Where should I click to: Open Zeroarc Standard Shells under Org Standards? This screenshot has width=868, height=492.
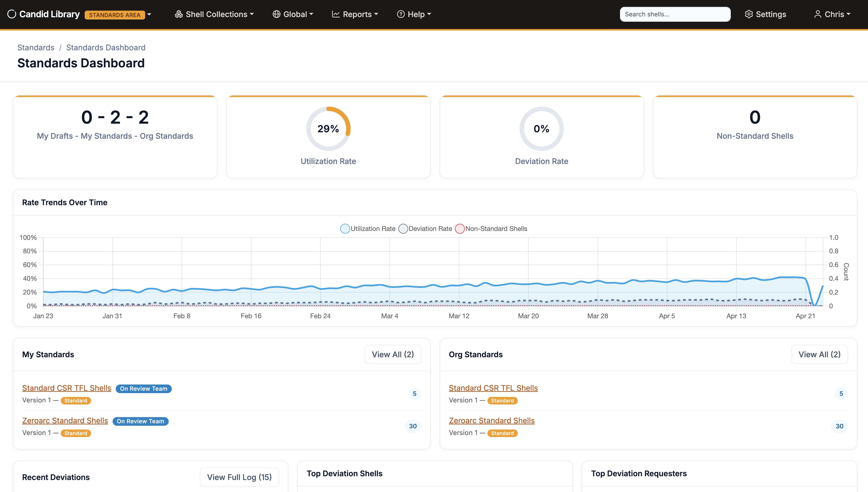coord(492,421)
